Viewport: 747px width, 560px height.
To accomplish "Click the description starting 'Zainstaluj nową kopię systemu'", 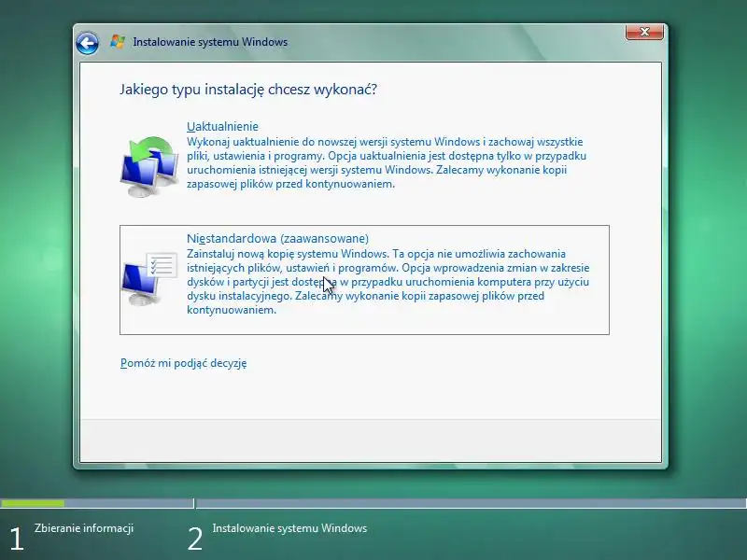I will pos(388,282).
